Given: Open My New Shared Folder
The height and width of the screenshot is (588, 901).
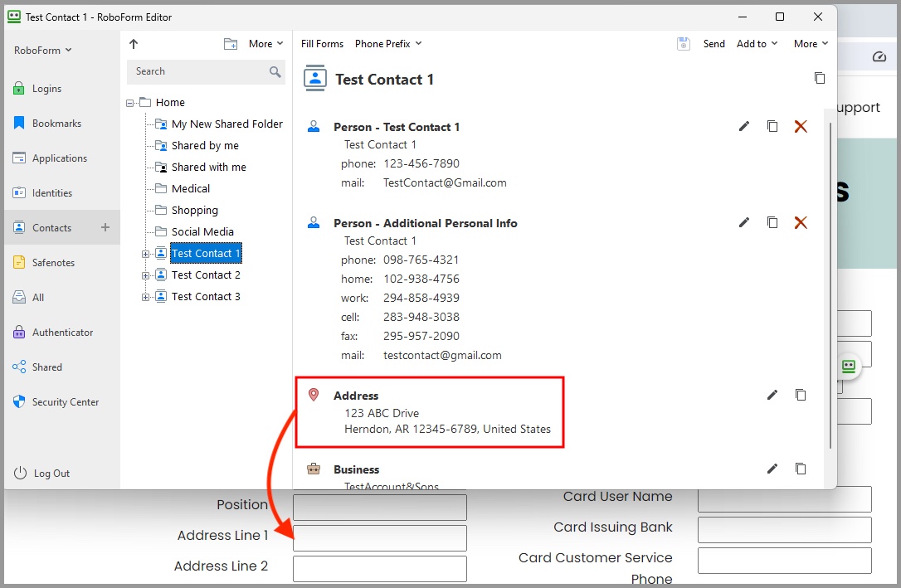Looking at the screenshot, I should [x=227, y=124].
